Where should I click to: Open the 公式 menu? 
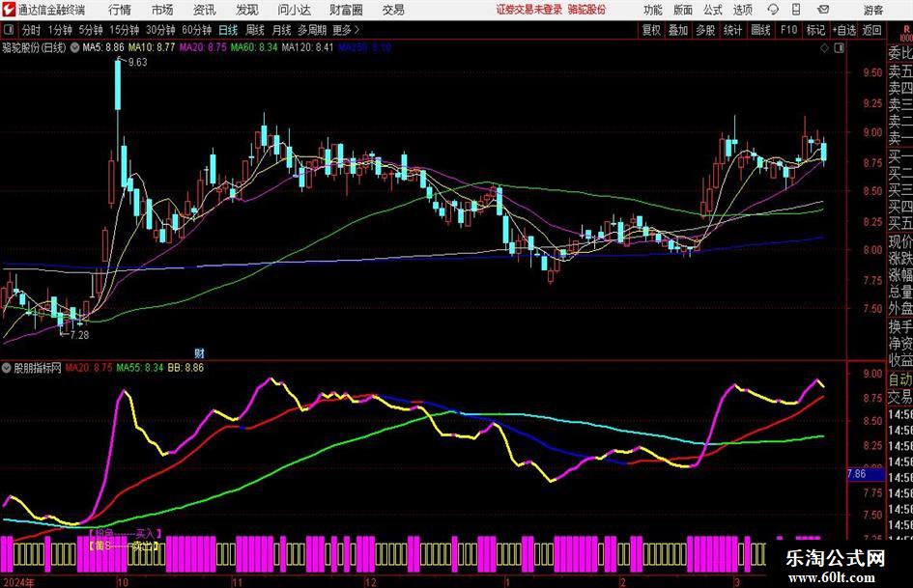point(713,10)
